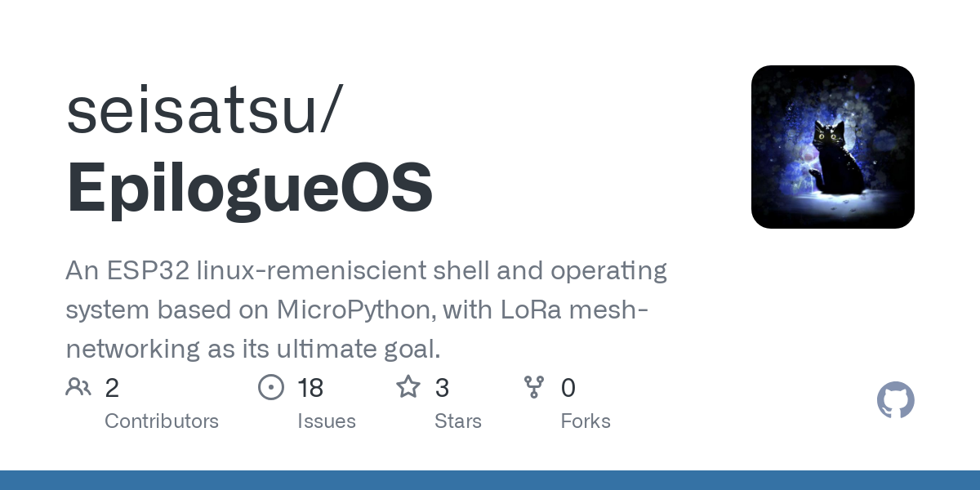Viewport: 980px width, 490px height.
Task: Click the star count number 3
Action: pos(442,388)
